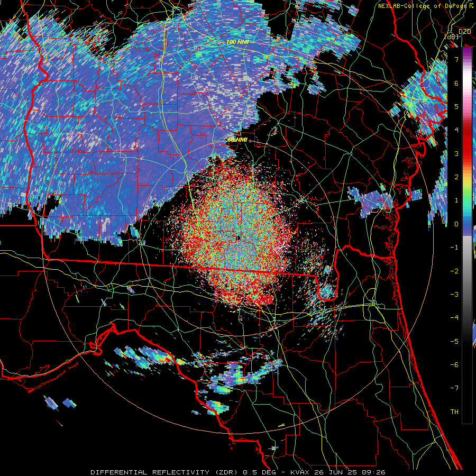Screen dimensions: 476x476
Task: Click the red segment of the color bar near 3.5
Action: [x=467, y=142]
